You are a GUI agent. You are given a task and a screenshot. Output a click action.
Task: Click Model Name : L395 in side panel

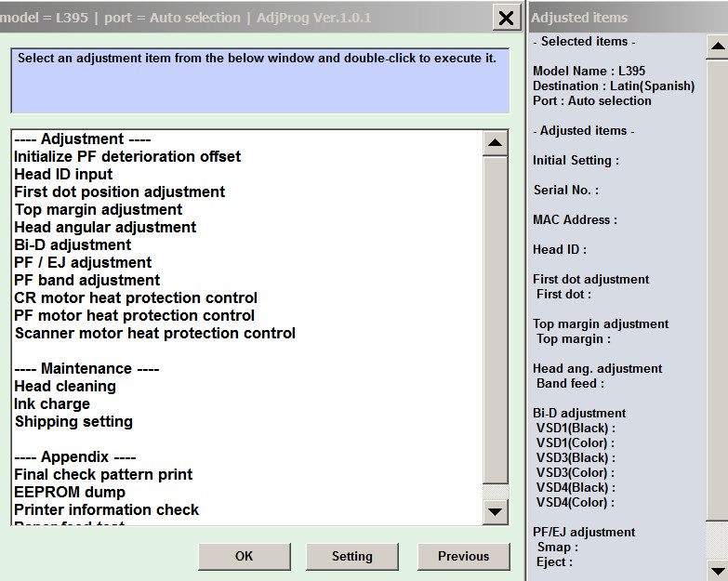(589, 71)
